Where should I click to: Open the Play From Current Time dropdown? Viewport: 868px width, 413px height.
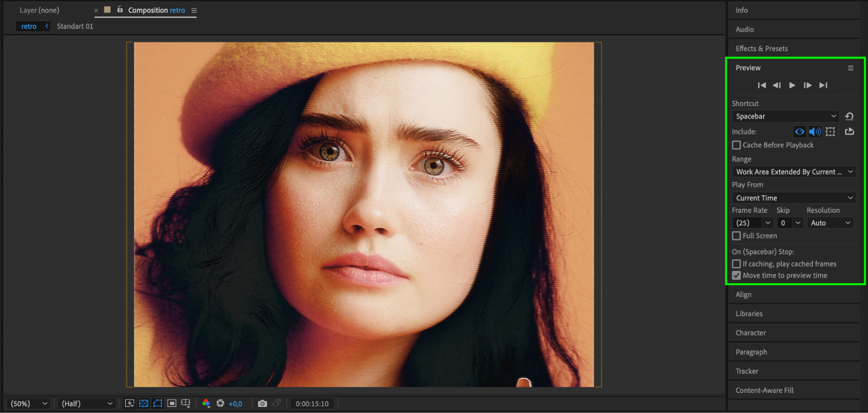click(794, 198)
